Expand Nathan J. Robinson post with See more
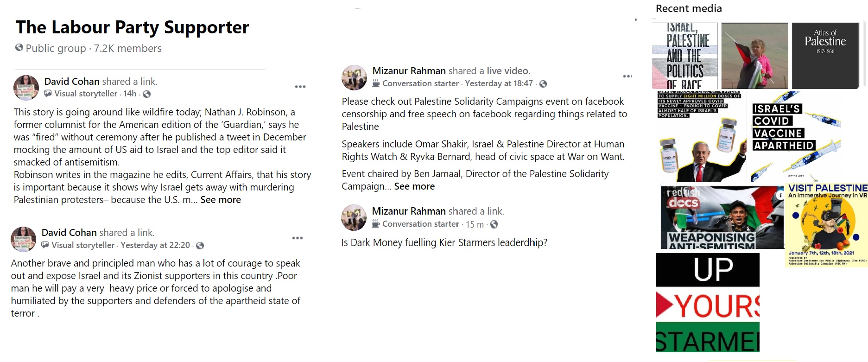Screen dimensions: 868x362 click(221, 200)
